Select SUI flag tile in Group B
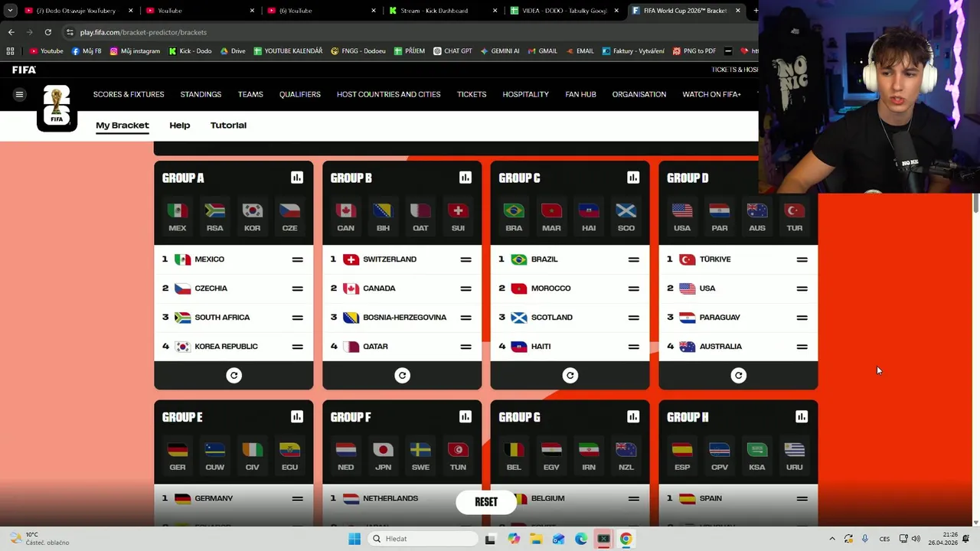The width and height of the screenshot is (980, 551). pos(458,217)
